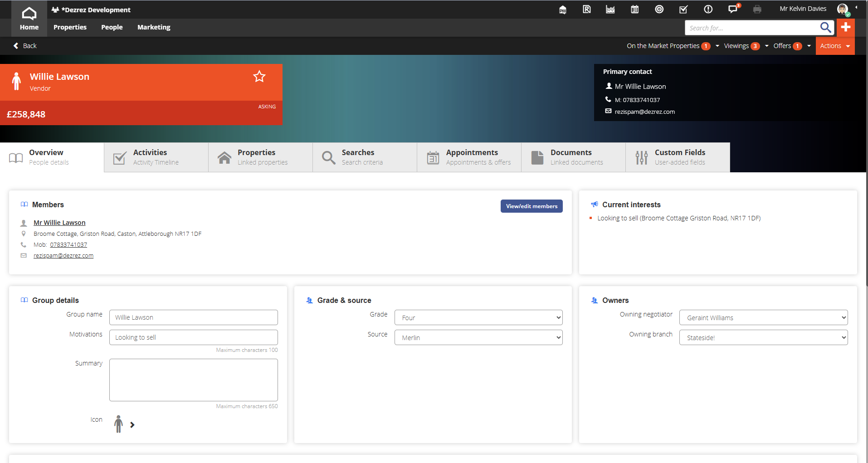Expand the Grade dropdown showing Four

tap(478, 317)
